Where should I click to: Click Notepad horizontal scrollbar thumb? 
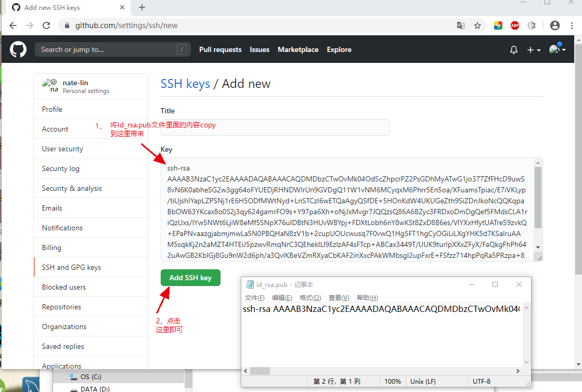pos(260,371)
